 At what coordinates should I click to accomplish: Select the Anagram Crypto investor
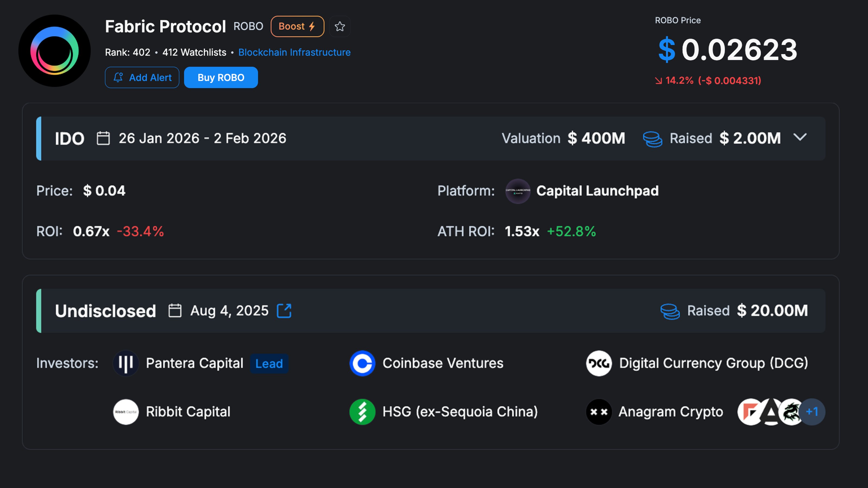click(x=671, y=412)
